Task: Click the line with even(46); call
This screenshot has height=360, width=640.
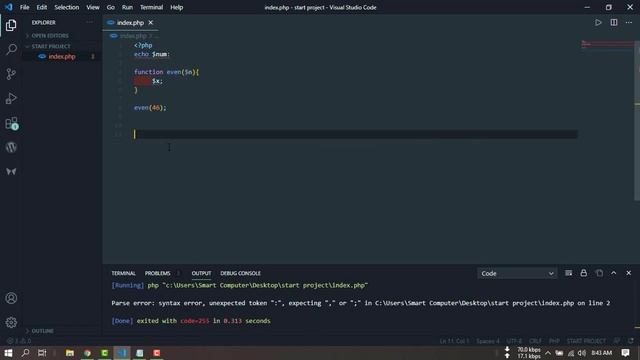Action: (150, 108)
